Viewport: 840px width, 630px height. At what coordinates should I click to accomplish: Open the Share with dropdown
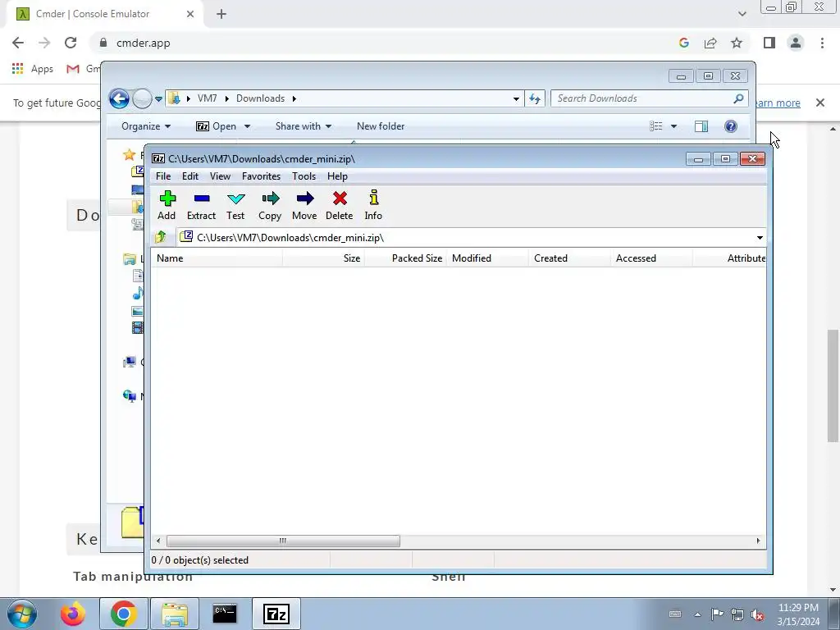304,126
